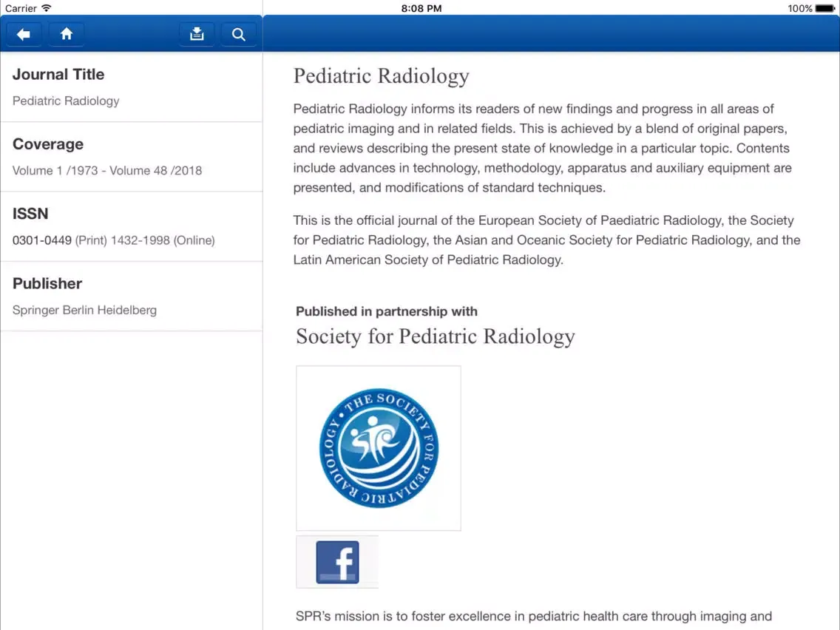The image size is (840, 630).
Task: Select the Publisher heading
Action: 47,283
